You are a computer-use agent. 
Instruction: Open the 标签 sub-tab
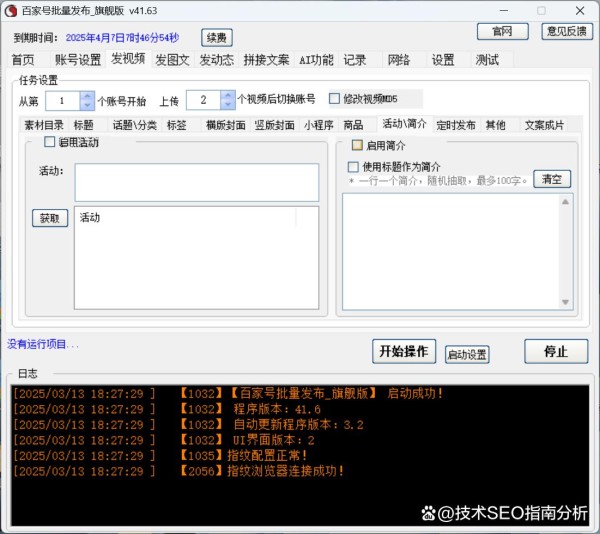pos(176,125)
